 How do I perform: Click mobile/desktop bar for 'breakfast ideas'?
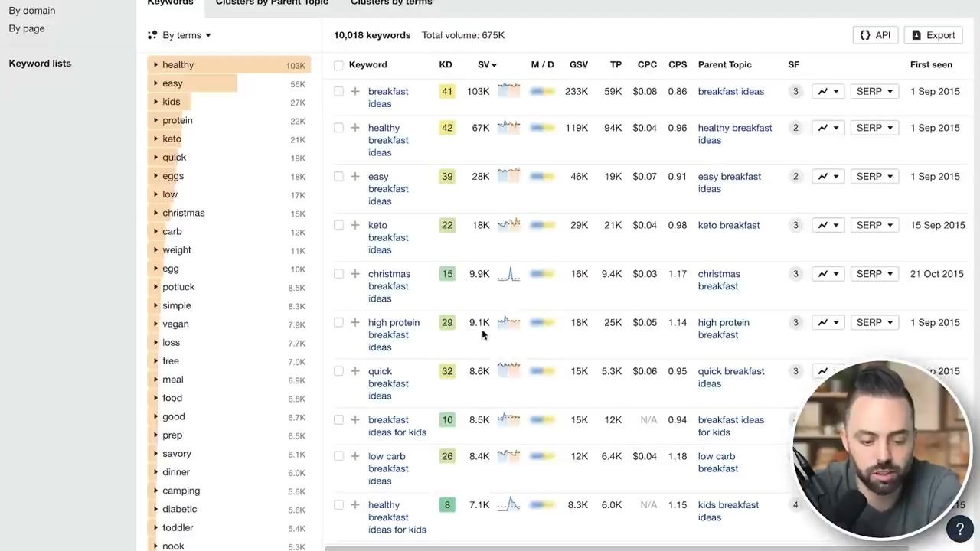pos(543,91)
